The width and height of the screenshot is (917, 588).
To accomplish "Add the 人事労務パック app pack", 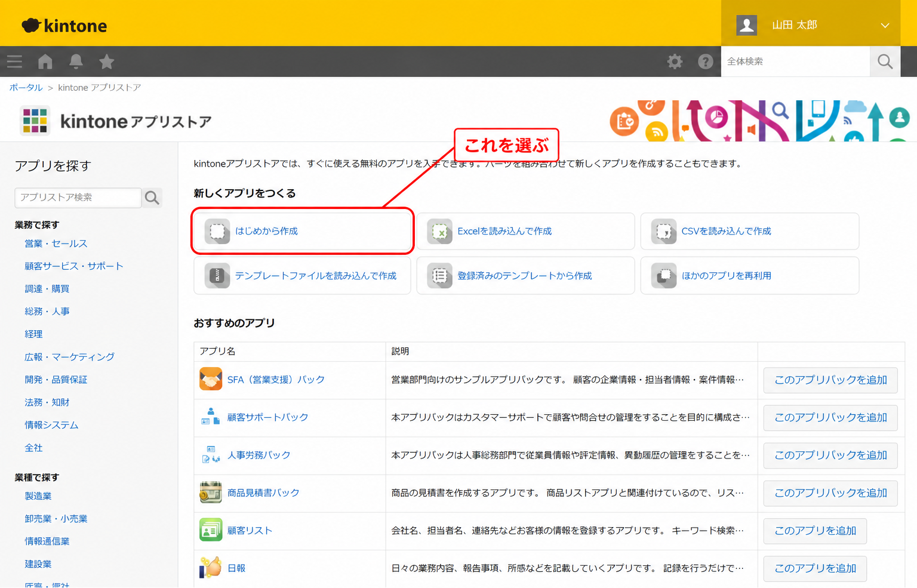I will (830, 455).
